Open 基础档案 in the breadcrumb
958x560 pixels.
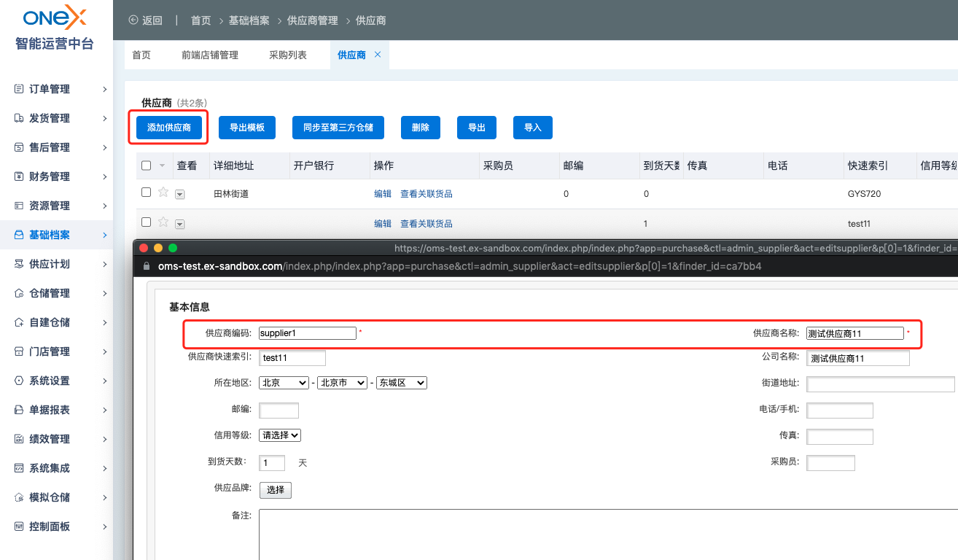click(x=249, y=20)
